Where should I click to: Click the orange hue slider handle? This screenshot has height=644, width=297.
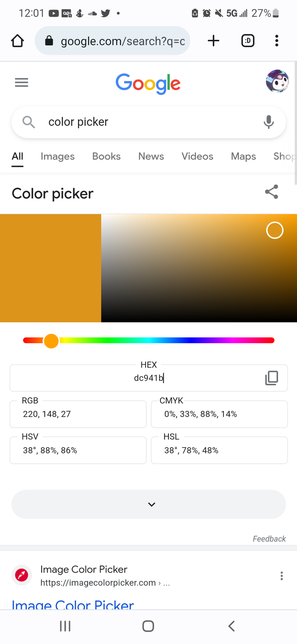click(51, 341)
